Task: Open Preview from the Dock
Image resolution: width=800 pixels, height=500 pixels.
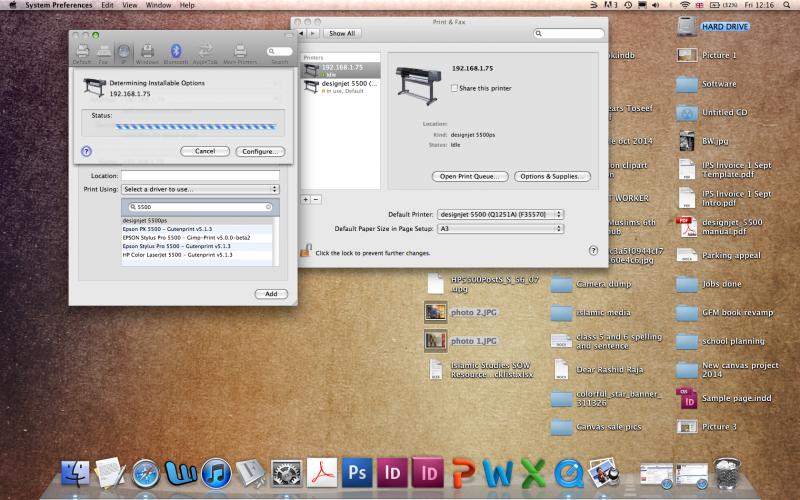Action: pos(604,472)
